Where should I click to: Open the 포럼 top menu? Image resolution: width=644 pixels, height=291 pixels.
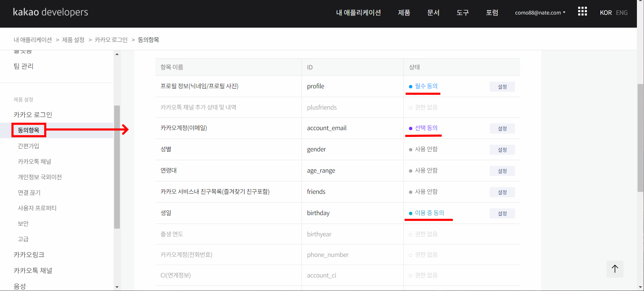click(x=492, y=12)
